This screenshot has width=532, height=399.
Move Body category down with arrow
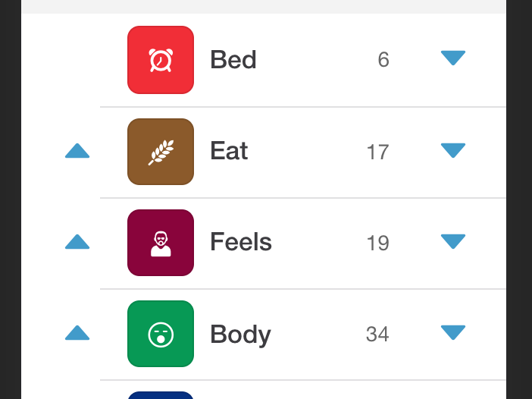tap(453, 332)
